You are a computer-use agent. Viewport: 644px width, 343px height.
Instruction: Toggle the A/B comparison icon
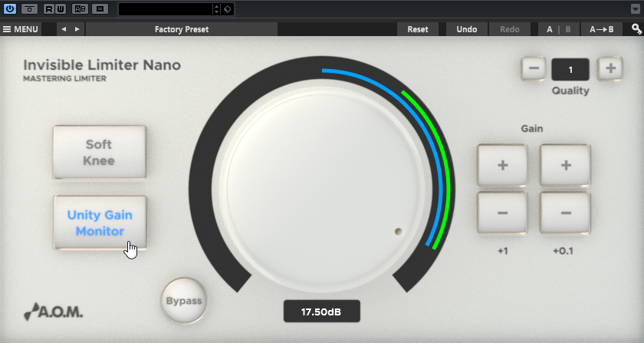pos(80,8)
